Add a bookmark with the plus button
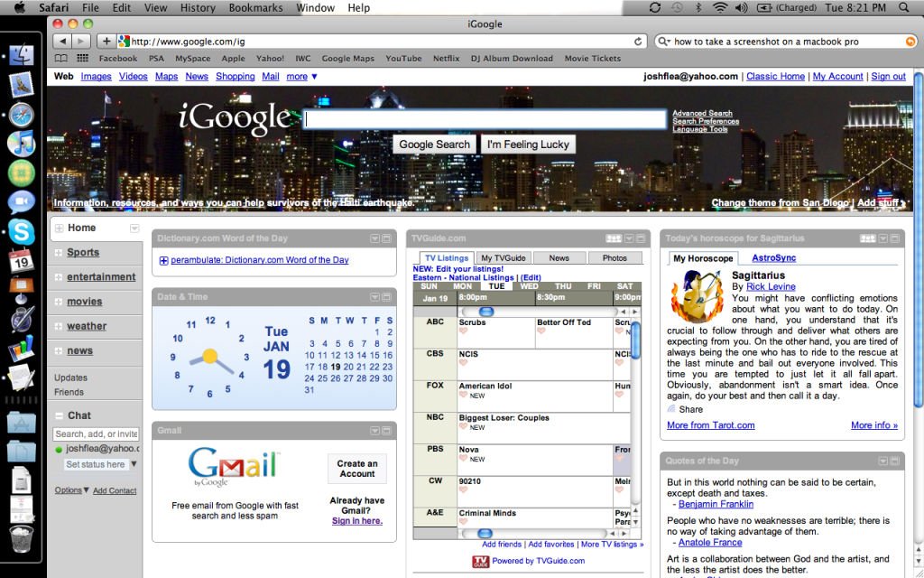924x578 pixels. tap(106, 42)
